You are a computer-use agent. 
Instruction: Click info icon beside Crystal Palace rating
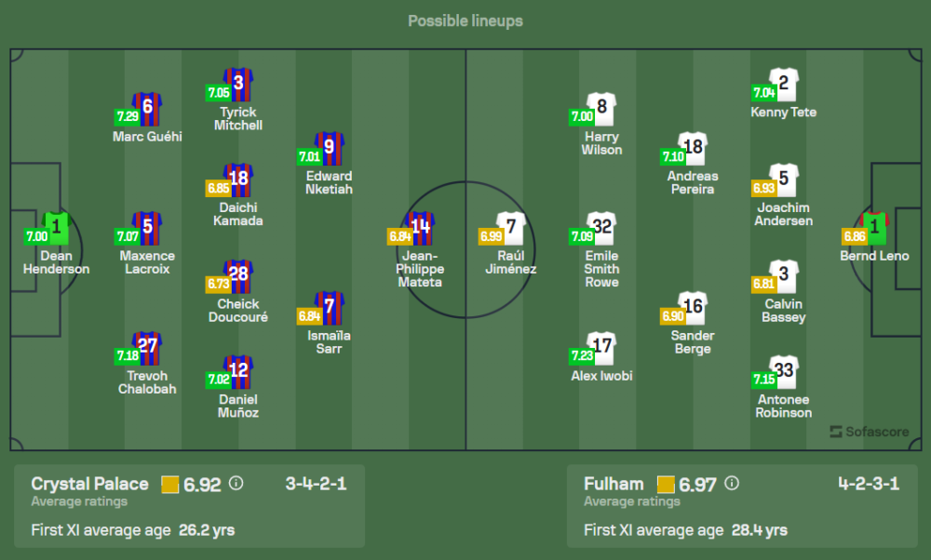click(236, 484)
